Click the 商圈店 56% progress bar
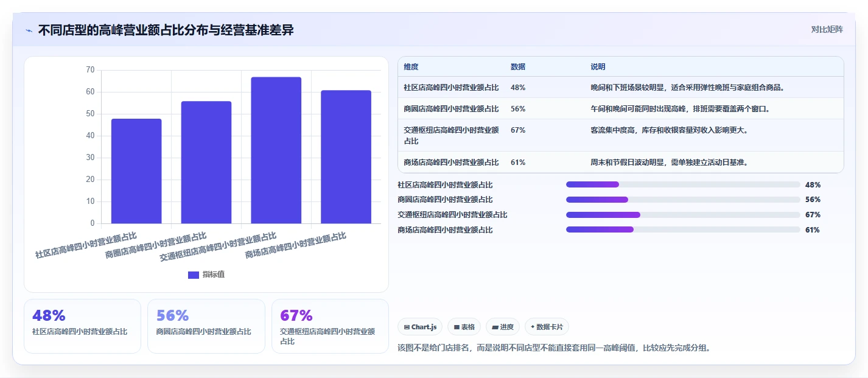This screenshot has height=378, width=868. (x=683, y=200)
